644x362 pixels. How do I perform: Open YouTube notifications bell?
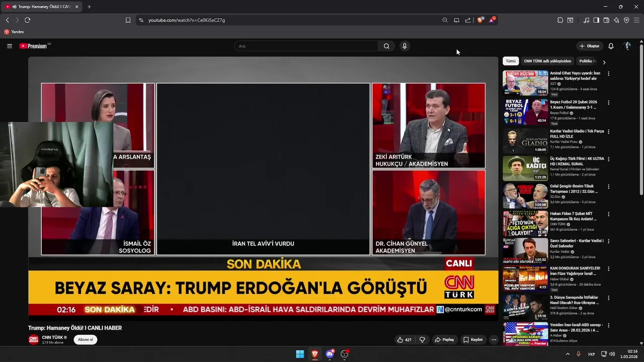coord(611,46)
